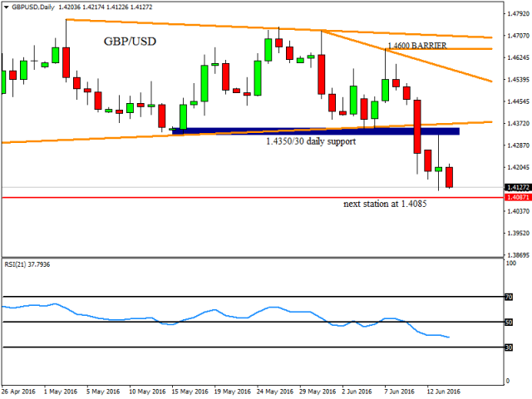Select the 1.4600 BARRIER text label

tap(417, 45)
